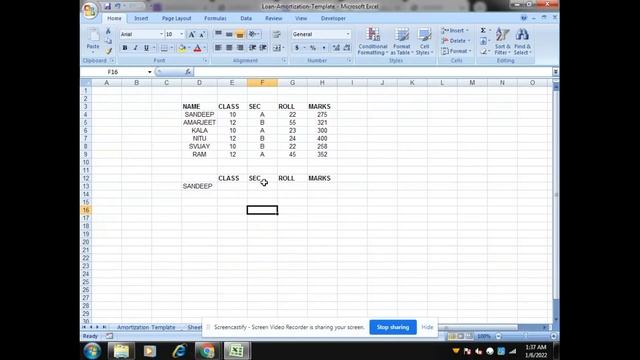Screen dimensions: 640x360
Task: Click the Decrease Indent icon
Action: coord(252,48)
